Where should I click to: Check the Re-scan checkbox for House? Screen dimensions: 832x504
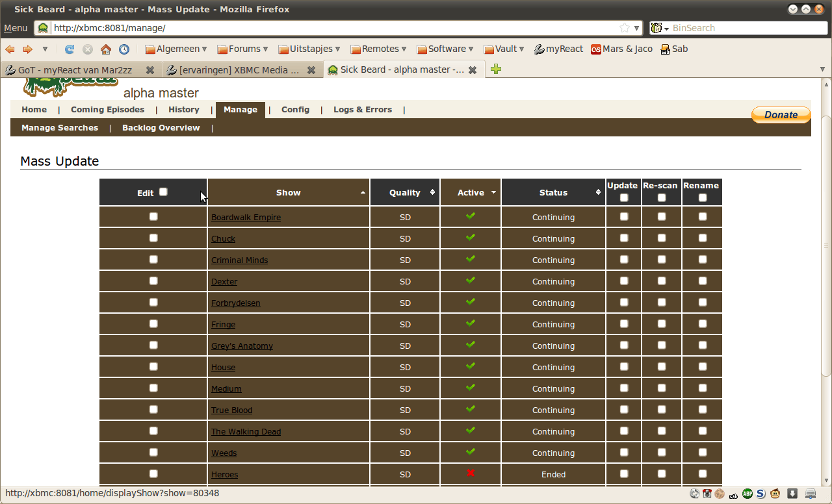(662, 366)
